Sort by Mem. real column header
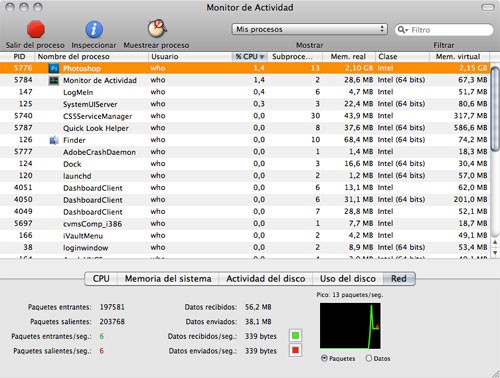 (x=348, y=57)
